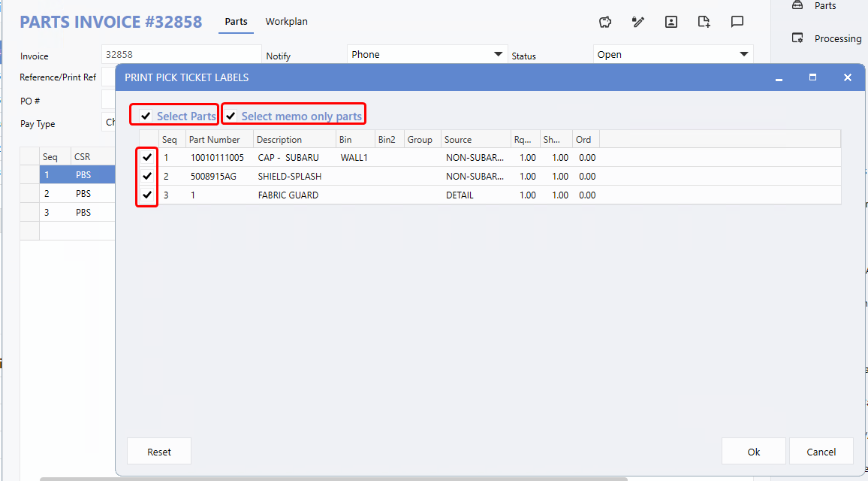Open the comments speech bubble icon

737,22
